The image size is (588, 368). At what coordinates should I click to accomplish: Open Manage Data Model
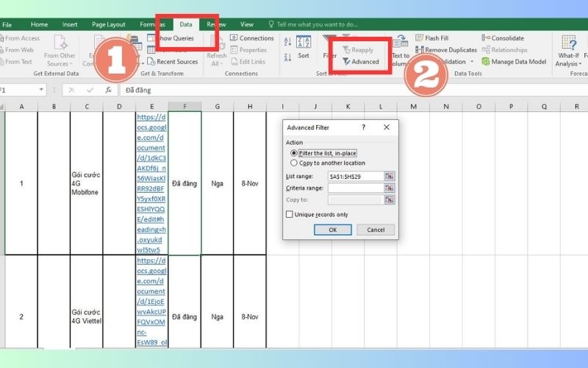[514, 62]
